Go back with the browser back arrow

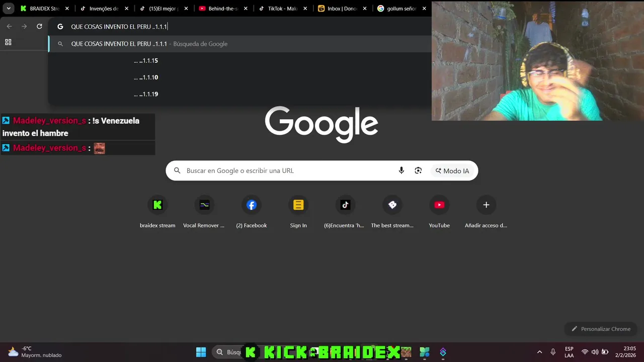[x=9, y=26]
